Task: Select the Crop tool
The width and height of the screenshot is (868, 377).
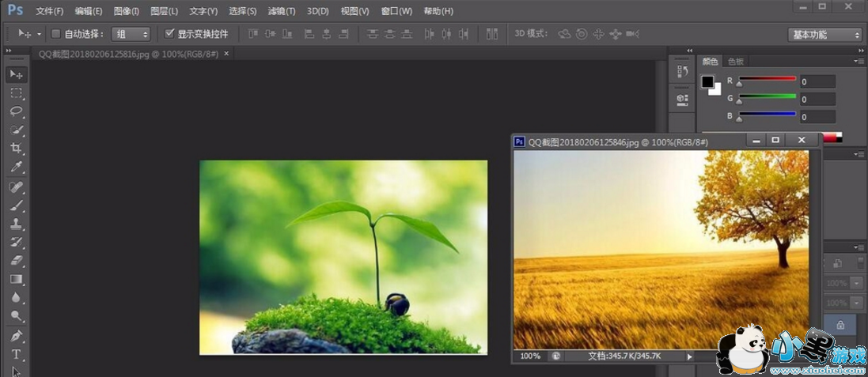Action: 16,149
